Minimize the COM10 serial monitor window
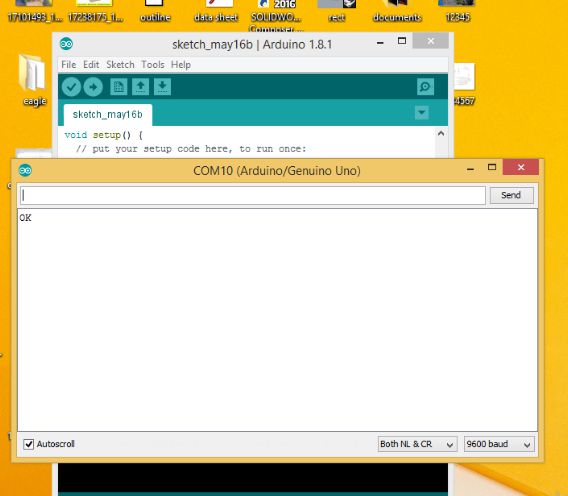 click(x=470, y=168)
